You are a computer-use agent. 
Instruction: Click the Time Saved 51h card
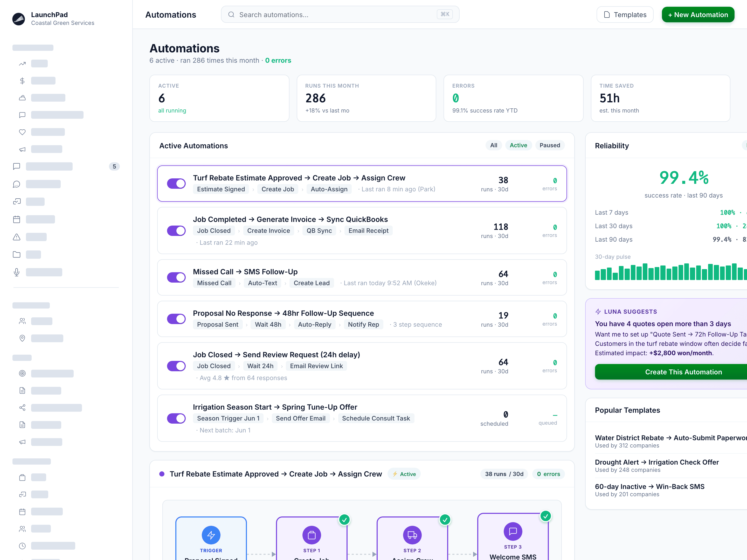[660, 98]
